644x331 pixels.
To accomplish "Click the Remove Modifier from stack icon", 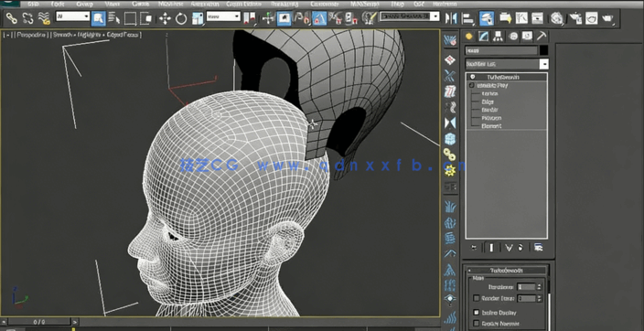I will click(x=520, y=248).
